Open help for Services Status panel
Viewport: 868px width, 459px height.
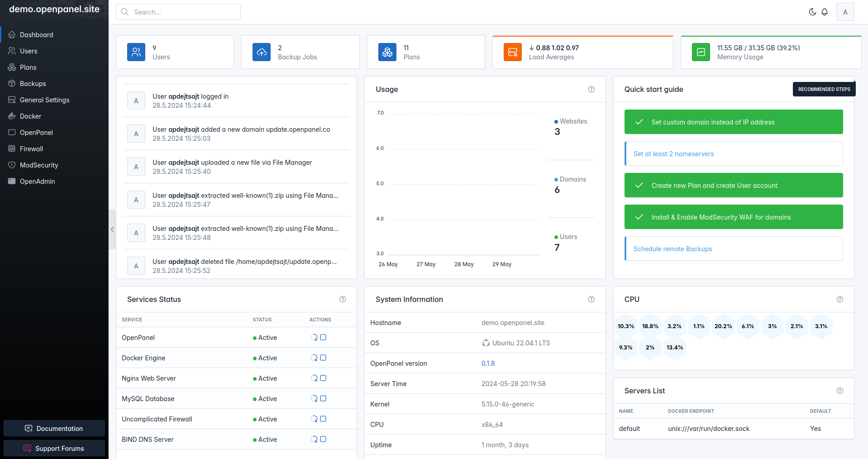(x=343, y=299)
